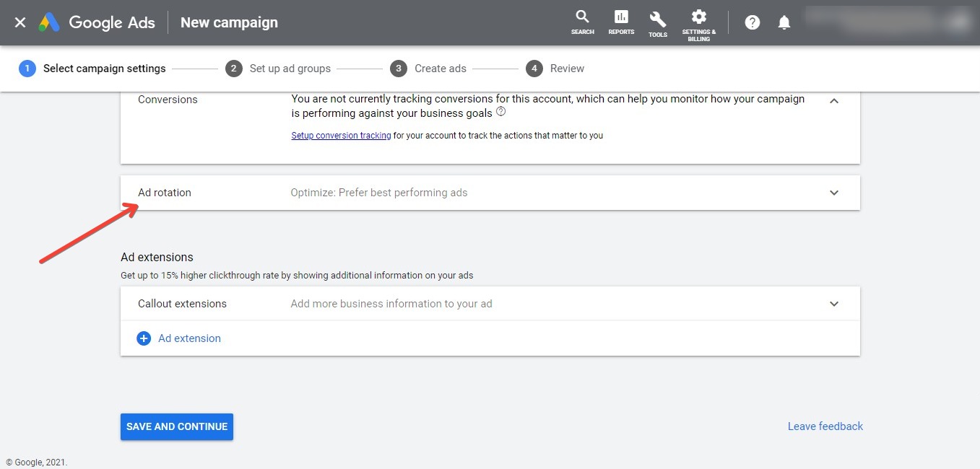
Task: Go to step 3 Create ads
Action: (428, 69)
